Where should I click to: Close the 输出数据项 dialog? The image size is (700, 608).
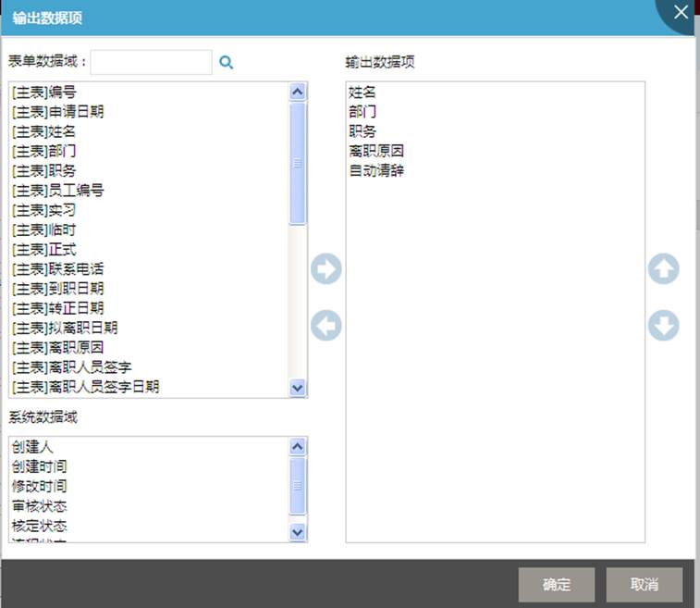681,12
